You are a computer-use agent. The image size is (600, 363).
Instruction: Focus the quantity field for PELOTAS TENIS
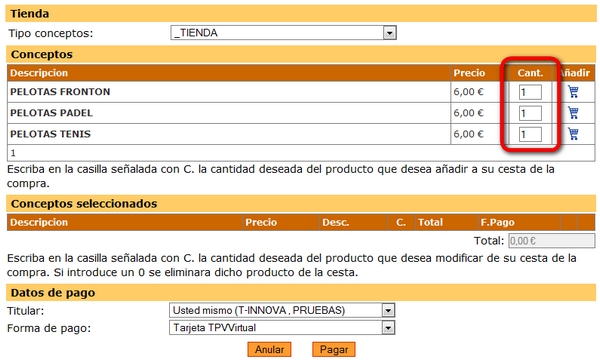(x=530, y=134)
